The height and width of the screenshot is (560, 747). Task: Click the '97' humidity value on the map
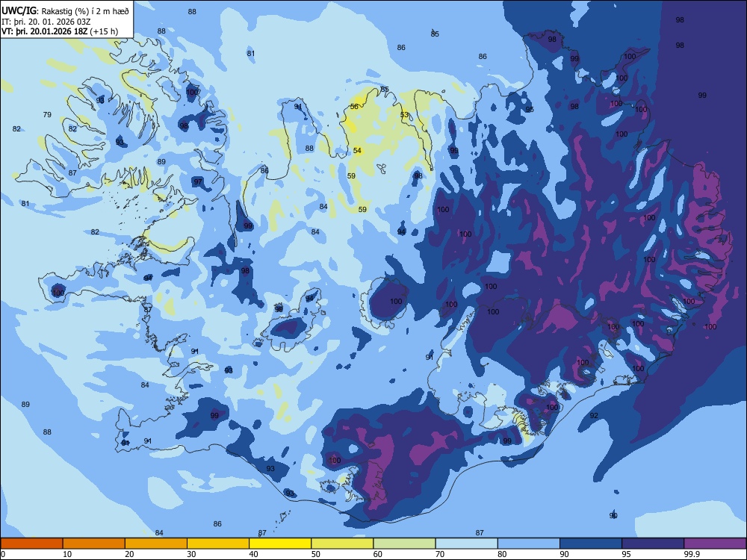198,182
